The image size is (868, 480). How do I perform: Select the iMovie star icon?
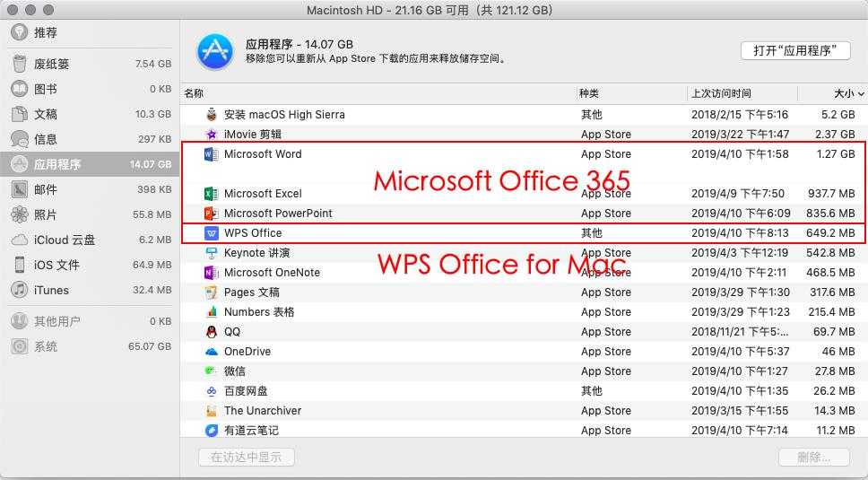[211, 134]
